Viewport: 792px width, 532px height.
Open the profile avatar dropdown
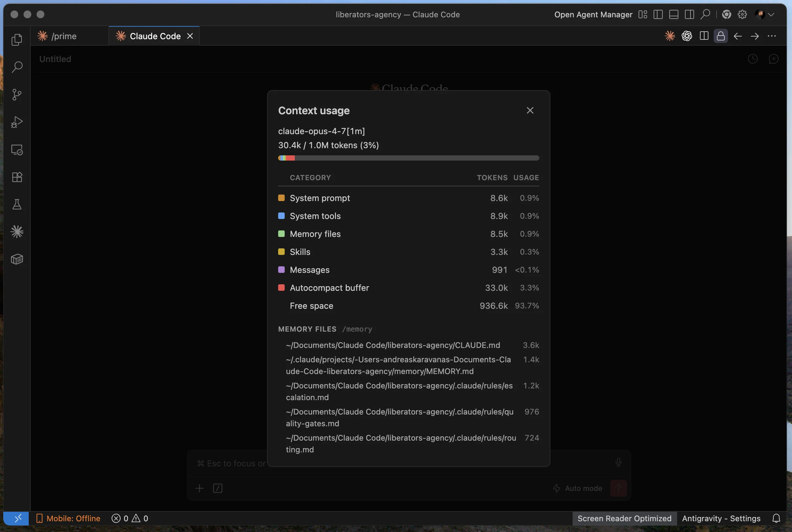pos(764,15)
